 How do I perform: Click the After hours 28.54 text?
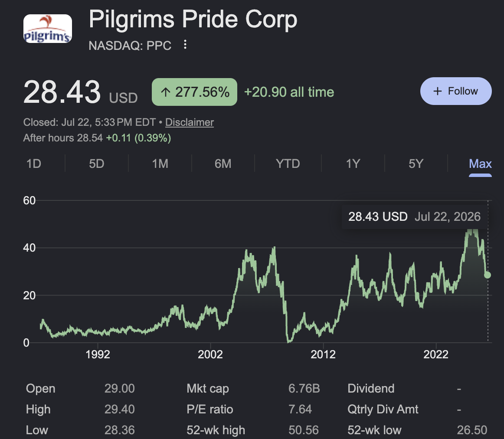(63, 138)
